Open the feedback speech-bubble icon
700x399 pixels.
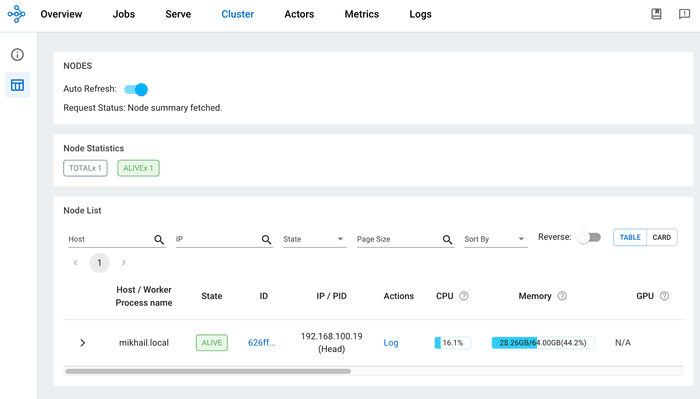point(684,14)
